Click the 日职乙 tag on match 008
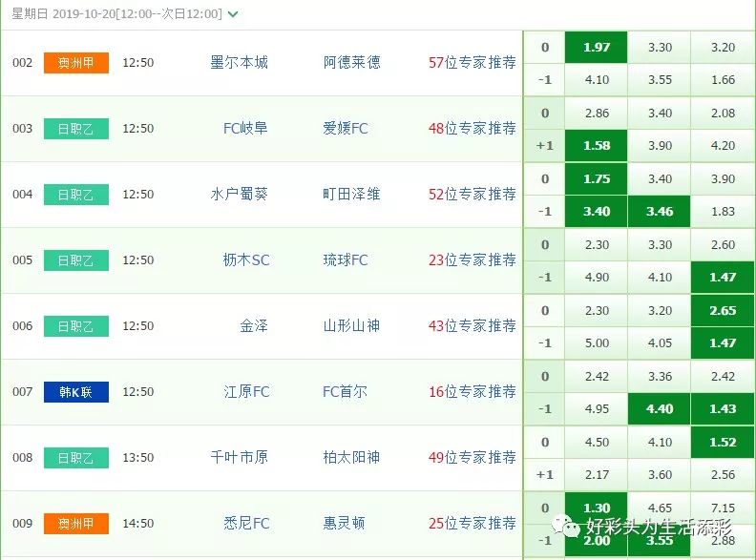Screen dimensions: 756x560 [76, 458]
